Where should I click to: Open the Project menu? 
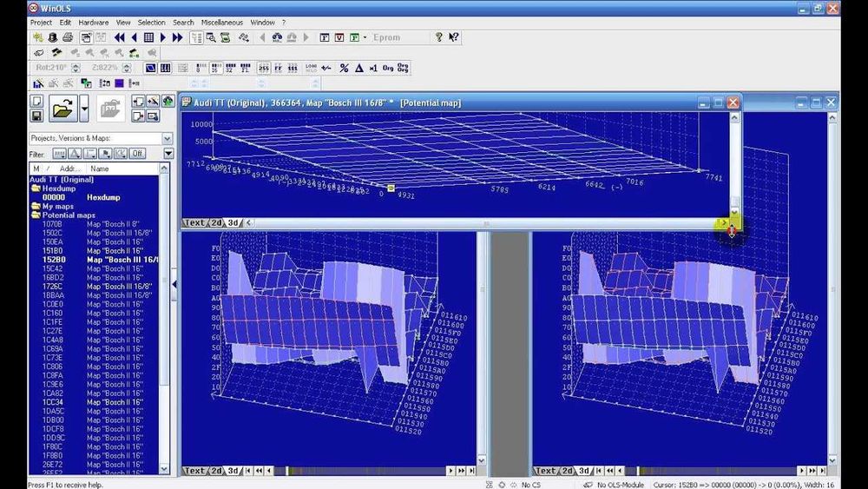click(x=41, y=23)
